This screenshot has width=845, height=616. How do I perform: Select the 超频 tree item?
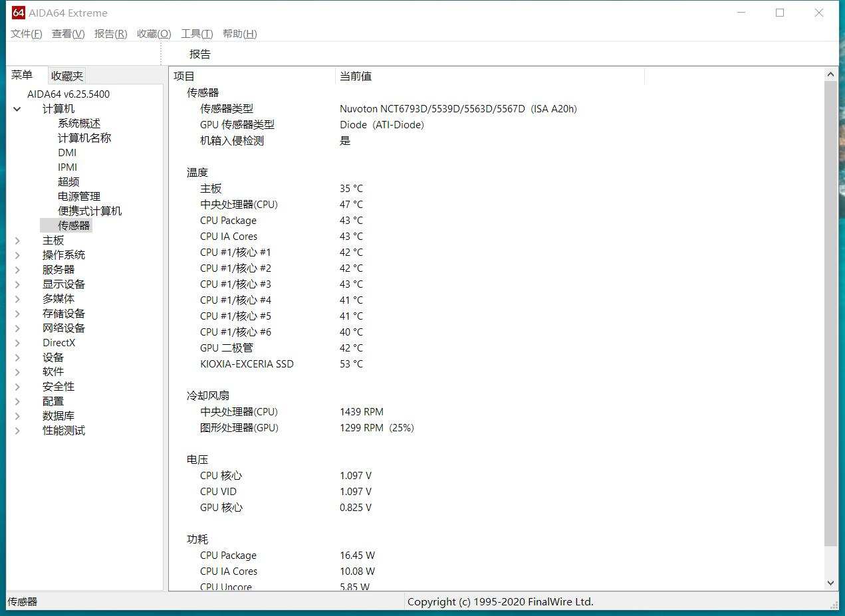pyautogui.click(x=68, y=181)
